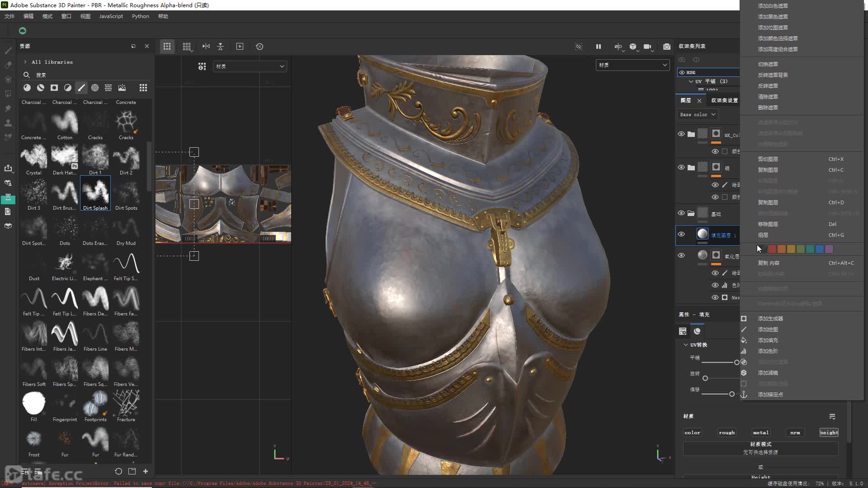Open the 编辑 menu
The image size is (868, 488).
point(28,16)
